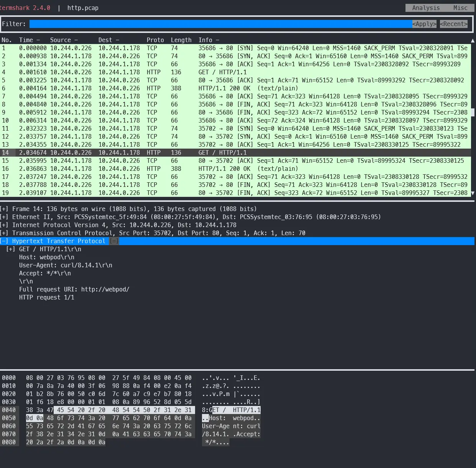Select packet 4, the first HTTP GET
476x468 pixels.
235,72
